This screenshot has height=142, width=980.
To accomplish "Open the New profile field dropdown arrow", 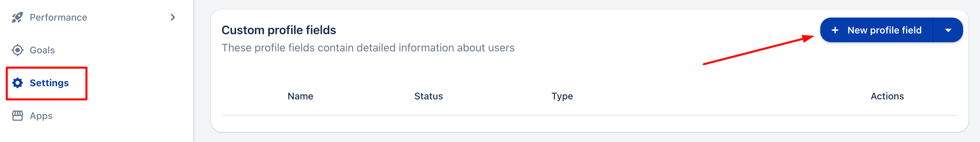I will (x=948, y=30).
